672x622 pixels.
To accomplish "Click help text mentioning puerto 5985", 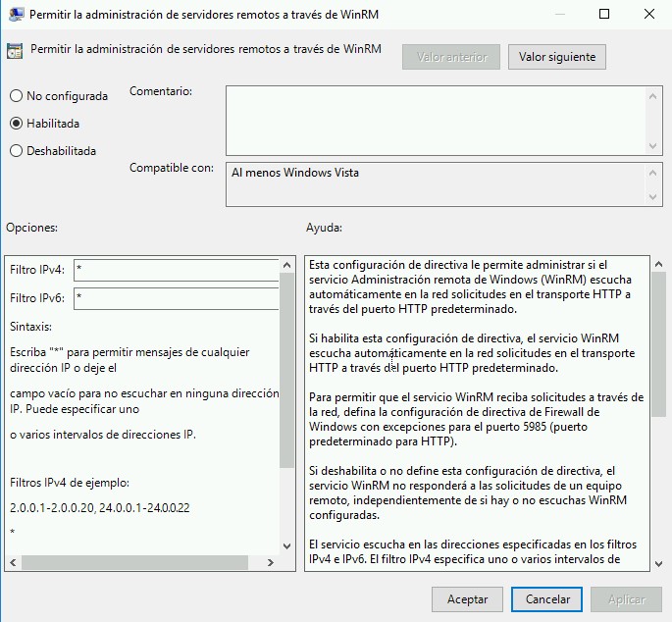I will click(x=476, y=419).
